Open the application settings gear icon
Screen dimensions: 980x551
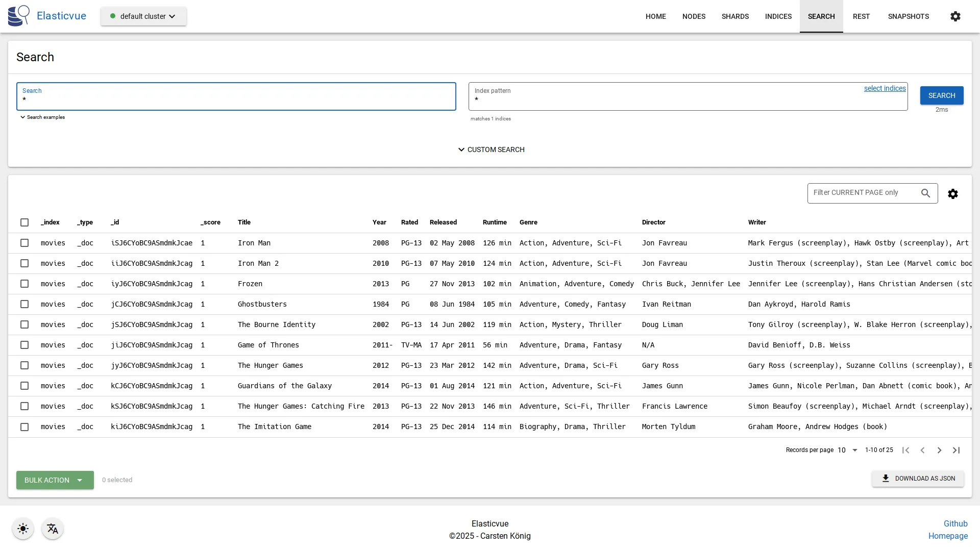point(955,16)
